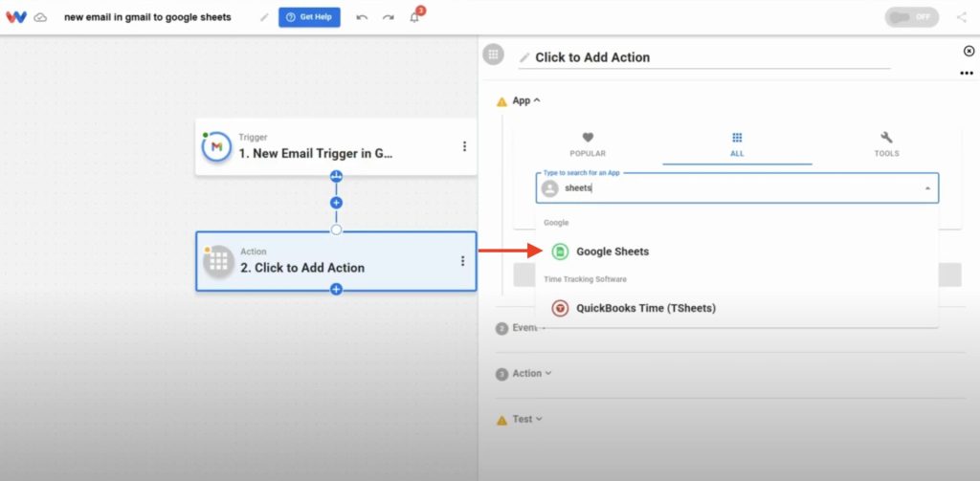
Task: Close the action settings panel
Action: (x=969, y=52)
